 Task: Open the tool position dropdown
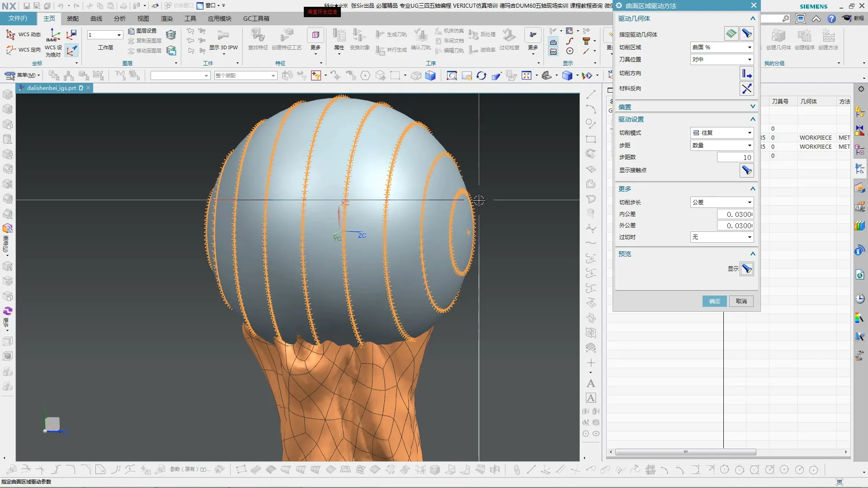(x=722, y=60)
